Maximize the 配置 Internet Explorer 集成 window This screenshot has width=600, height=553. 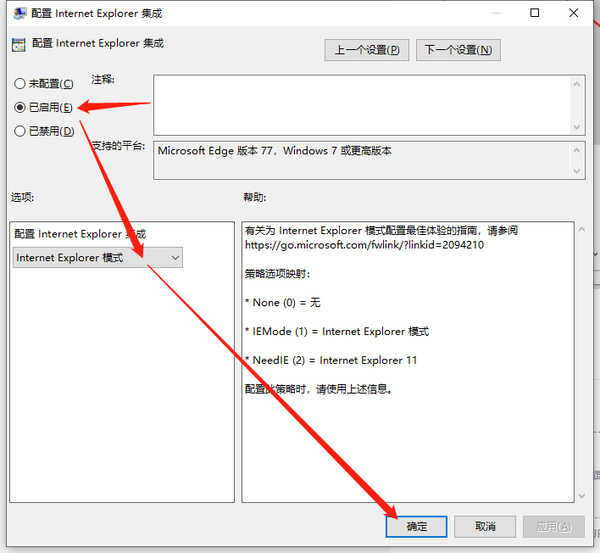535,13
